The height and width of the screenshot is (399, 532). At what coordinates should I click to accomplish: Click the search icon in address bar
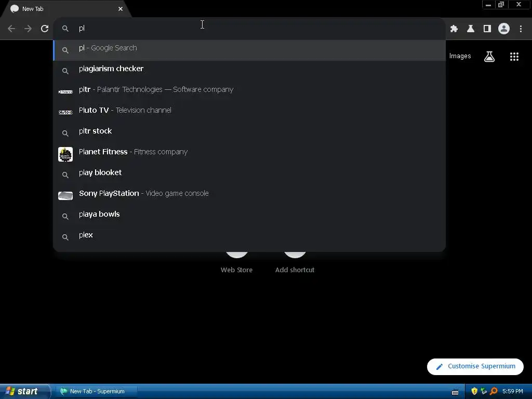(x=65, y=29)
